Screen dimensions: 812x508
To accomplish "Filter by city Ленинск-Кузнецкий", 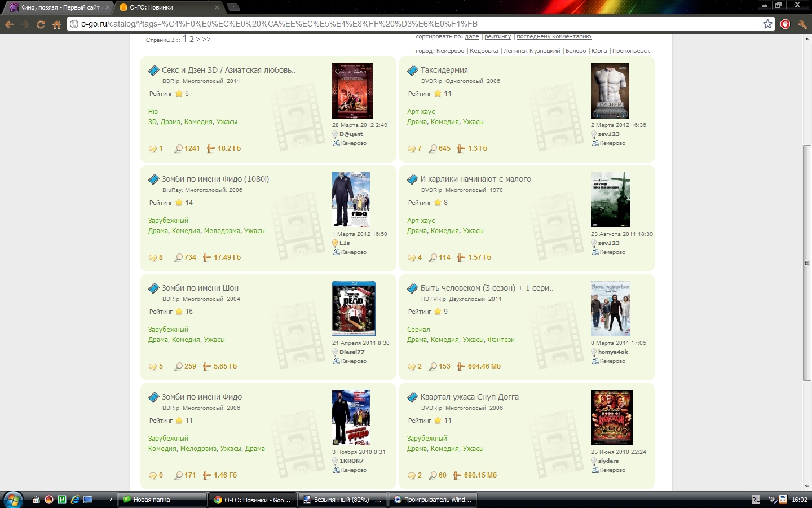I will pos(532,51).
